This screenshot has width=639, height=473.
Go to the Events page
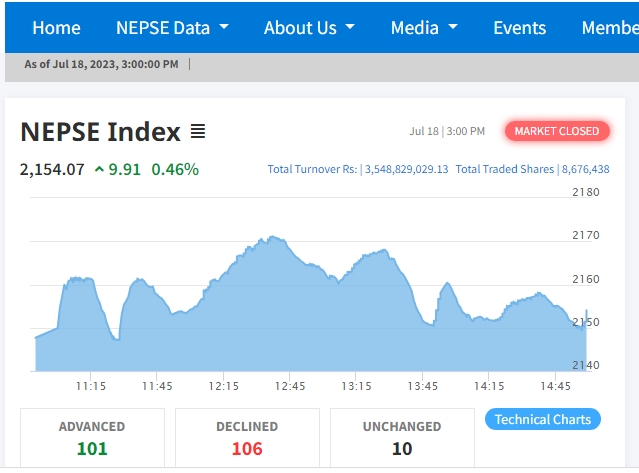click(x=520, y=27)
